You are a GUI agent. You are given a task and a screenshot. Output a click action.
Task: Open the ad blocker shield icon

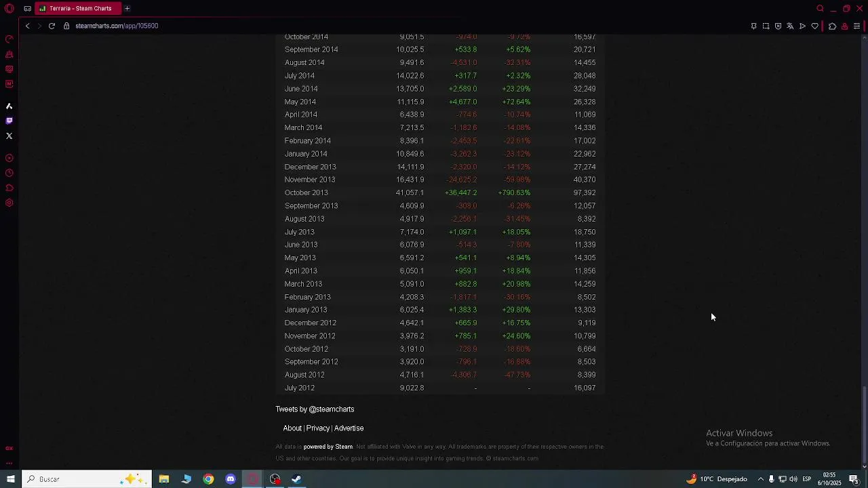click(x=778, y=26)
